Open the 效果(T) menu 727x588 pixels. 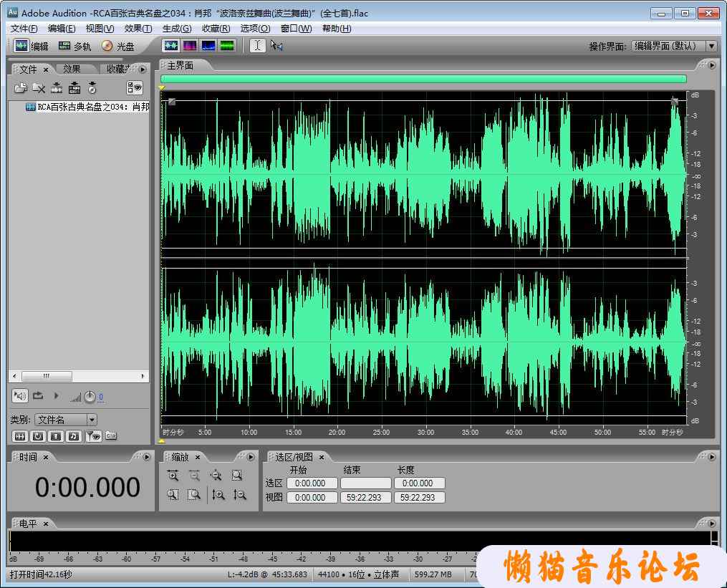pos(138,29)
